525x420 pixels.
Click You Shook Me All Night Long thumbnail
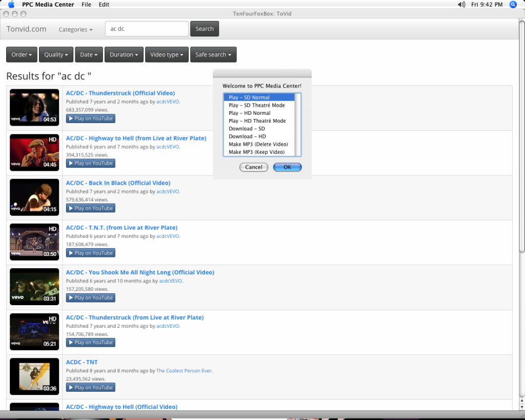tap(34, 287)
